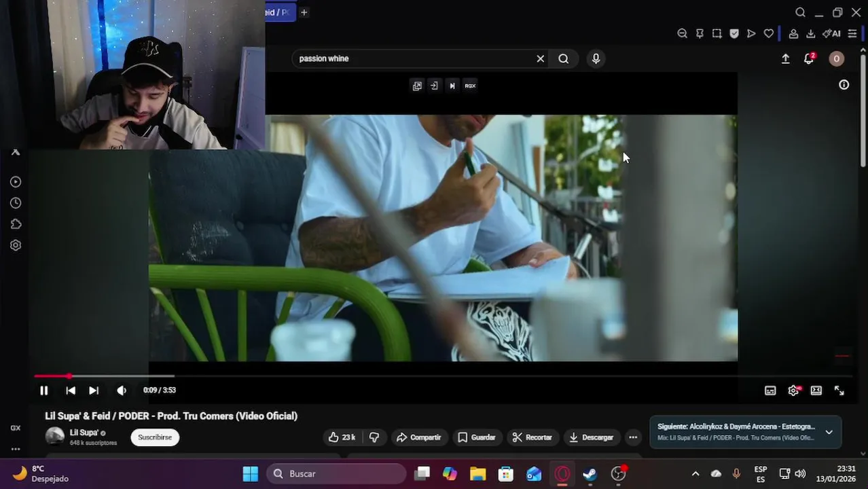Open the video info card icon

click(844, 85)
